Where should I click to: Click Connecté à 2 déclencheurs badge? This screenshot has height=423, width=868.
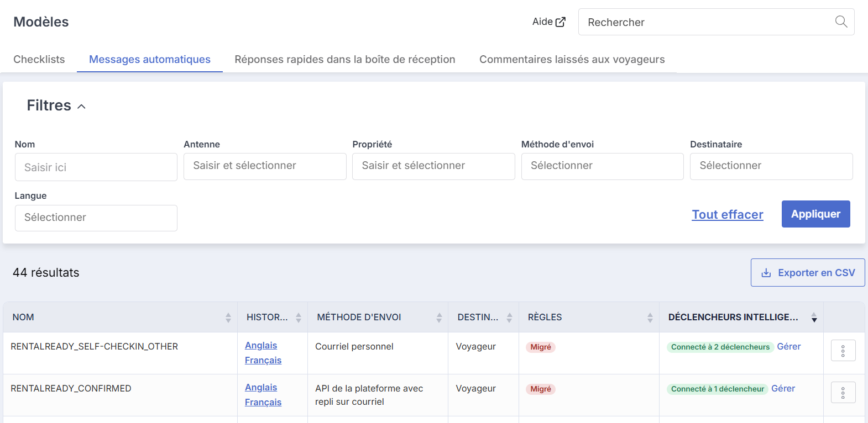coord(720,347)
